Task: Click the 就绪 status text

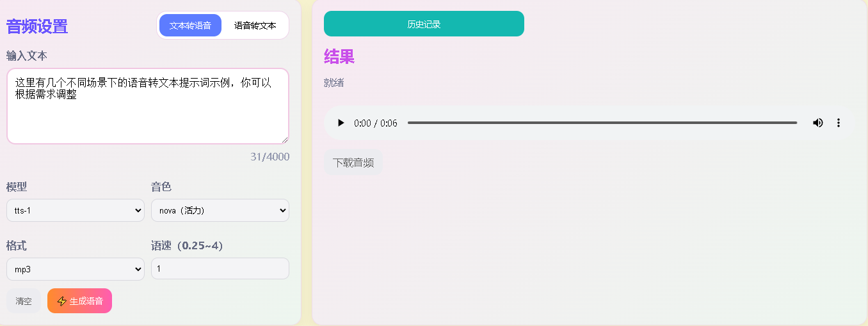Action: click(x=334, y=82)
